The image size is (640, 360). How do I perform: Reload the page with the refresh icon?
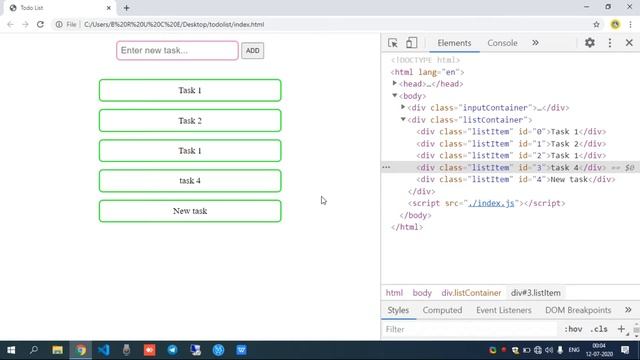click(x=40, y=24)
